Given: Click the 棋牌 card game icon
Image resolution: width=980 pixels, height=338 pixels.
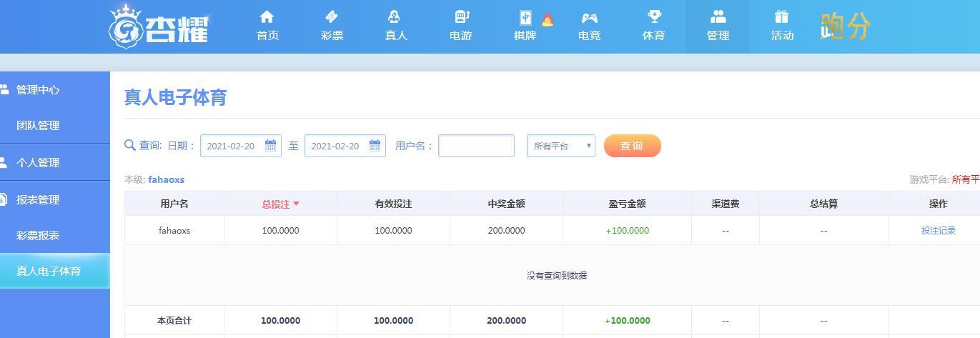Looking at the screenshot, I should coord(525,18).
